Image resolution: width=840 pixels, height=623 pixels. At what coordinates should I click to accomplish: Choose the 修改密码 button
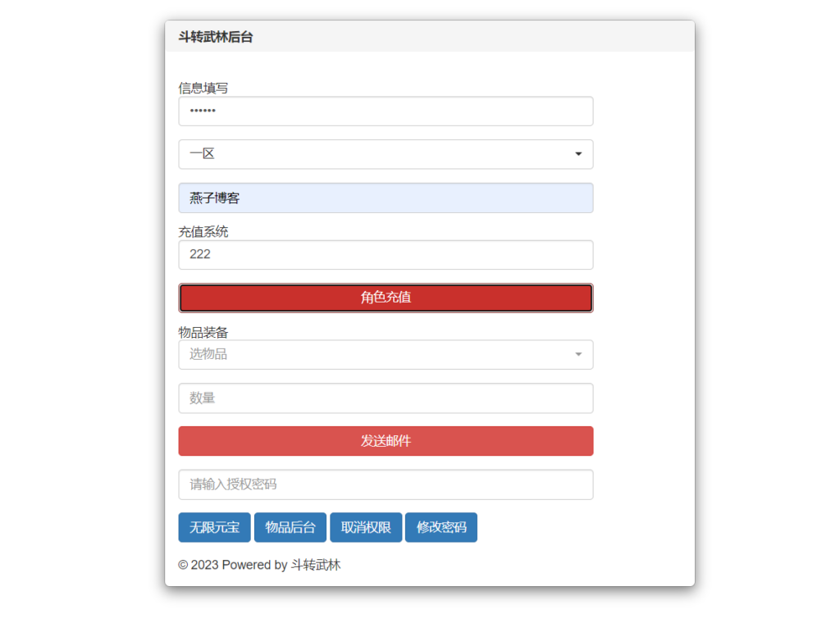click(441, 528)
